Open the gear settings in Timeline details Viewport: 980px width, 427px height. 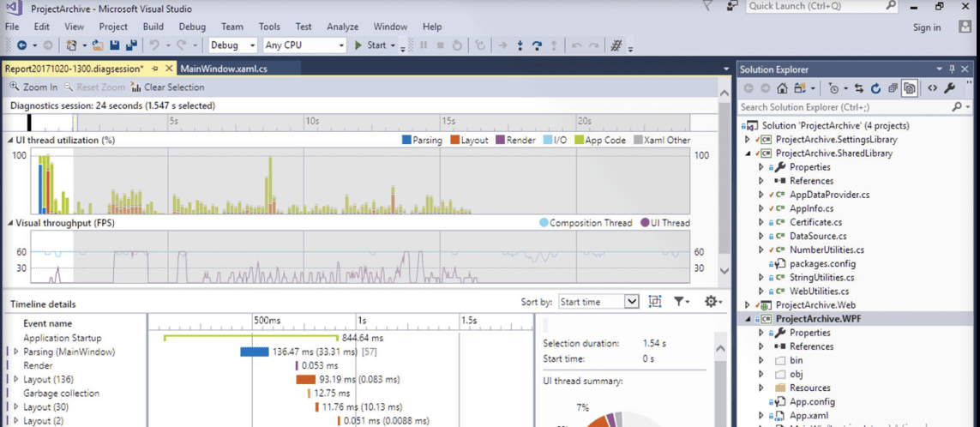coord(711,301)
